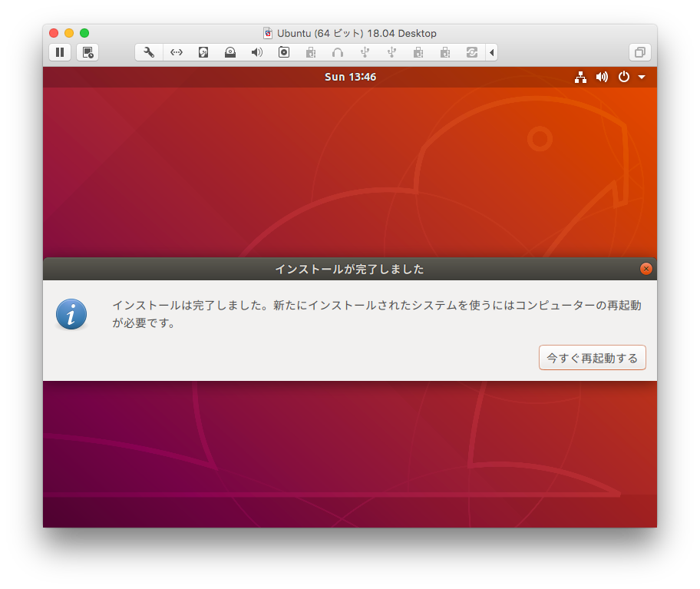Close the installation complete dialog

pos(646,269)
